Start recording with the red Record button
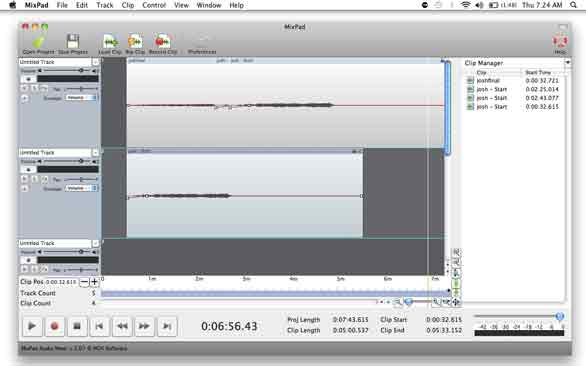This screenshot has height=366, width=586. [55, 326]
